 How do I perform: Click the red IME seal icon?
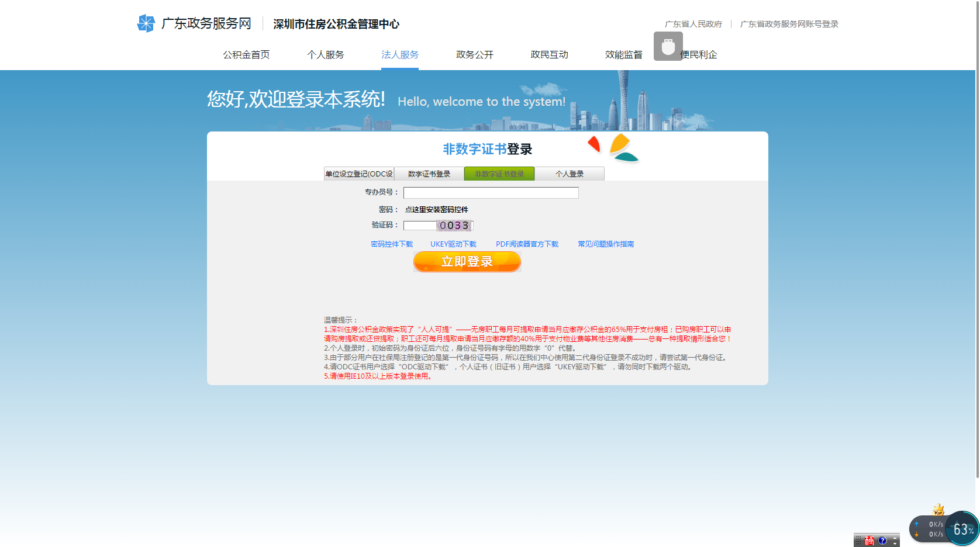tap(869, 541)
